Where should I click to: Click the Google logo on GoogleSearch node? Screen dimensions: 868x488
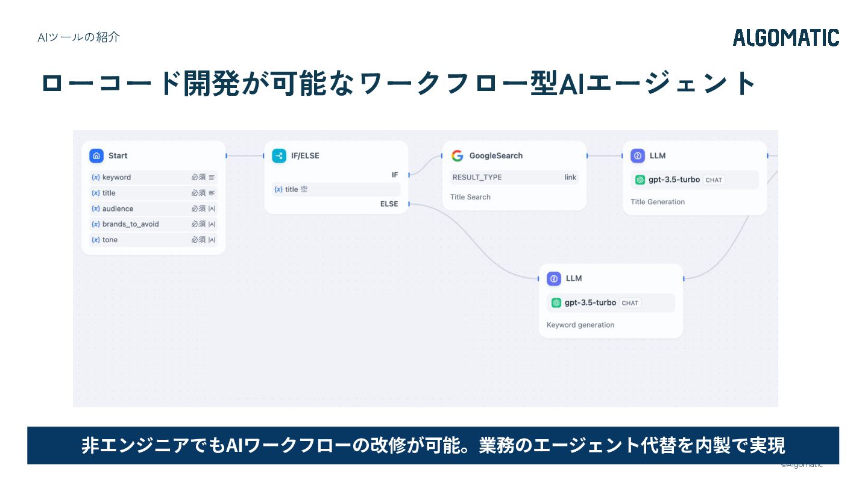tap(458, 155)
